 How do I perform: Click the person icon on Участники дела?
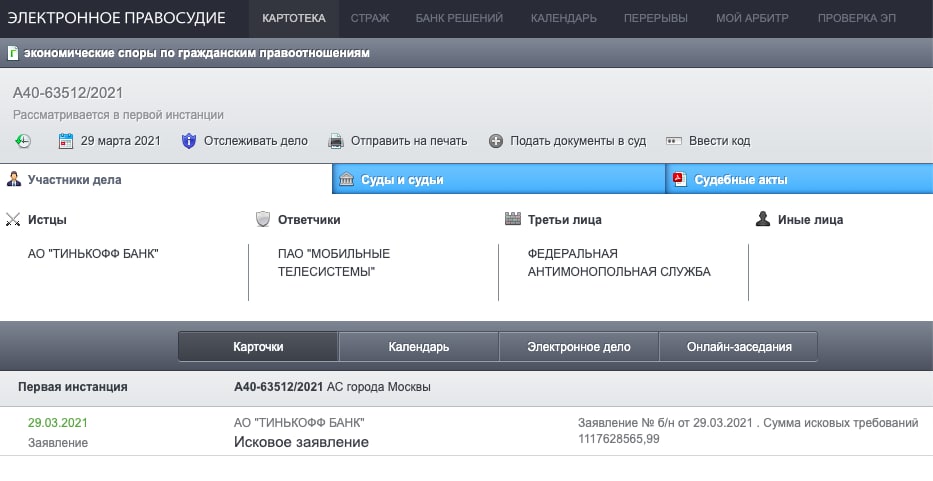(x=14, y=179)
